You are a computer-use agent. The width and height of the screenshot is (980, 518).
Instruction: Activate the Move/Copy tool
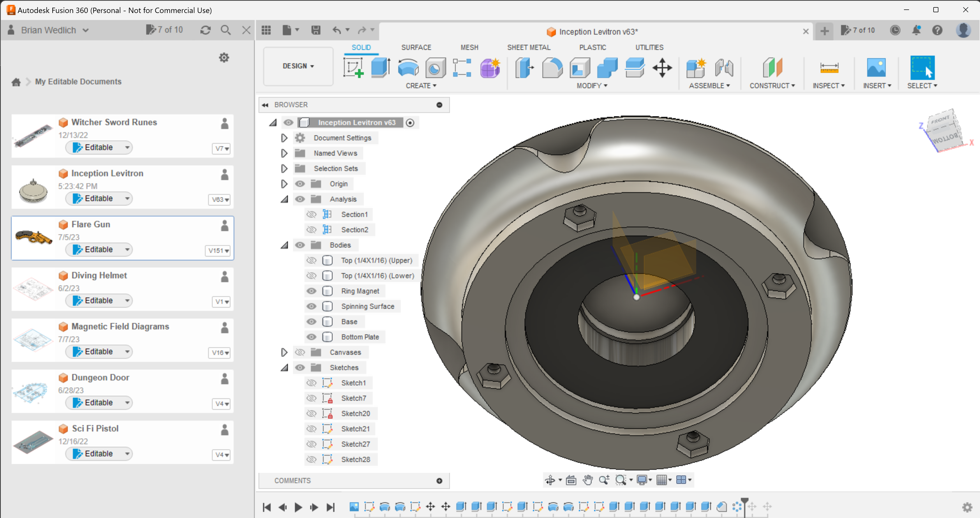[662, 68]
